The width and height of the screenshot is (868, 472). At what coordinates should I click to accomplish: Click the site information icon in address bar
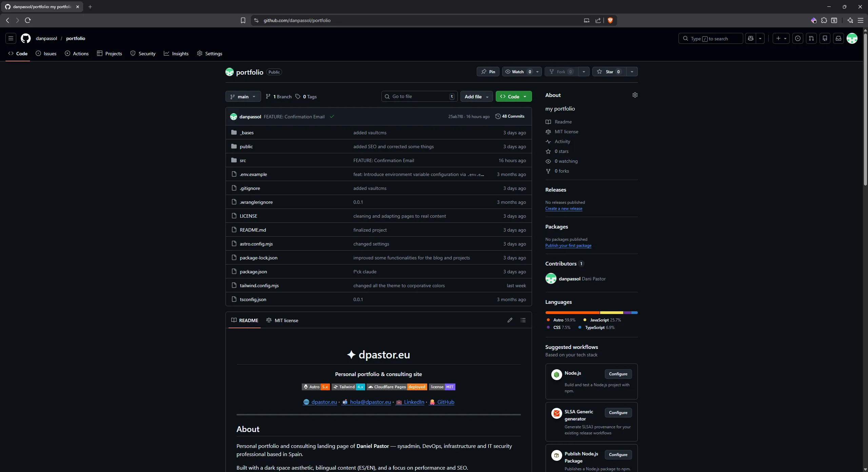click(x=256, y=20)
